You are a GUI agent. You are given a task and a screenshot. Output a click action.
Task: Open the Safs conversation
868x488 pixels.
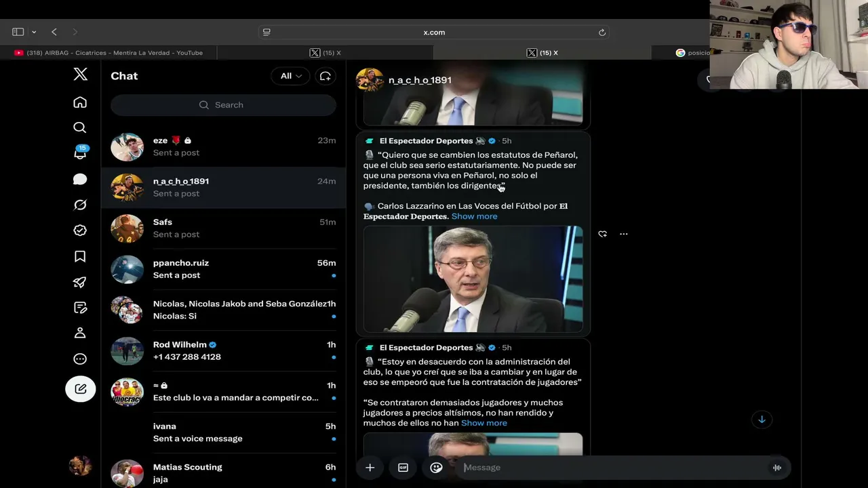(223, 228)
